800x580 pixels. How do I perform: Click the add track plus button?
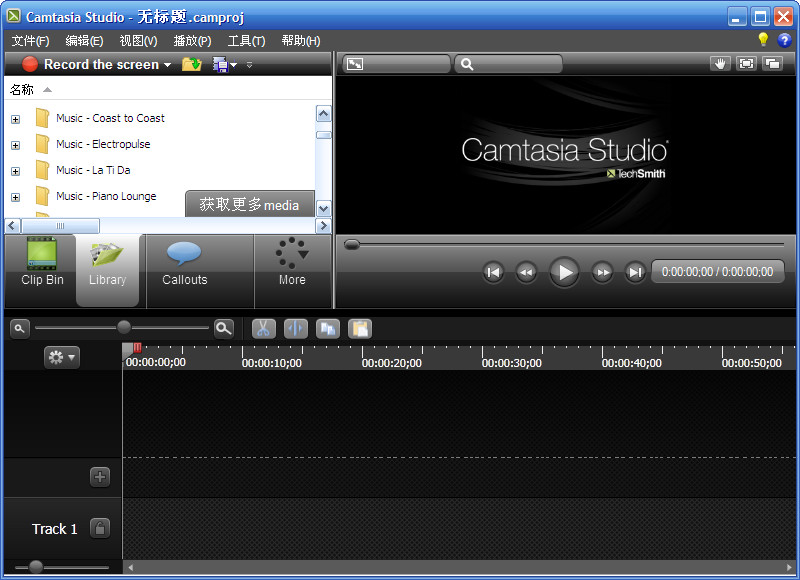pos(100,477)
